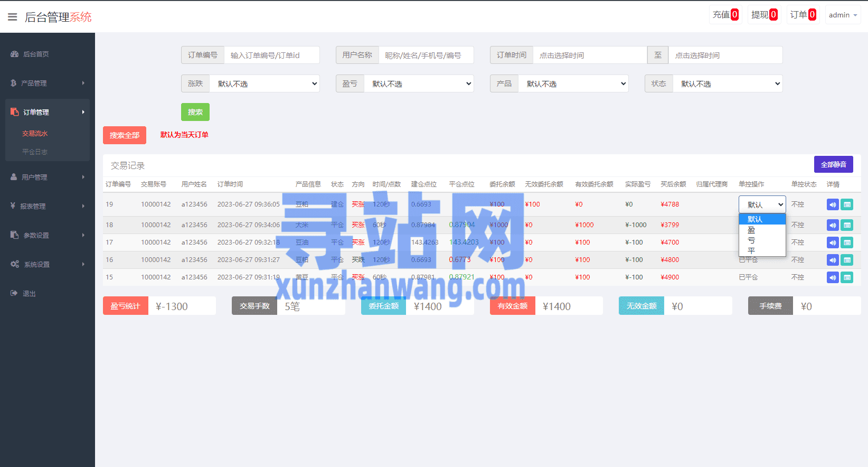868x467 pixels.
Task: Expand 用户管理 in the sidebar
Action: tap(47, 177)
